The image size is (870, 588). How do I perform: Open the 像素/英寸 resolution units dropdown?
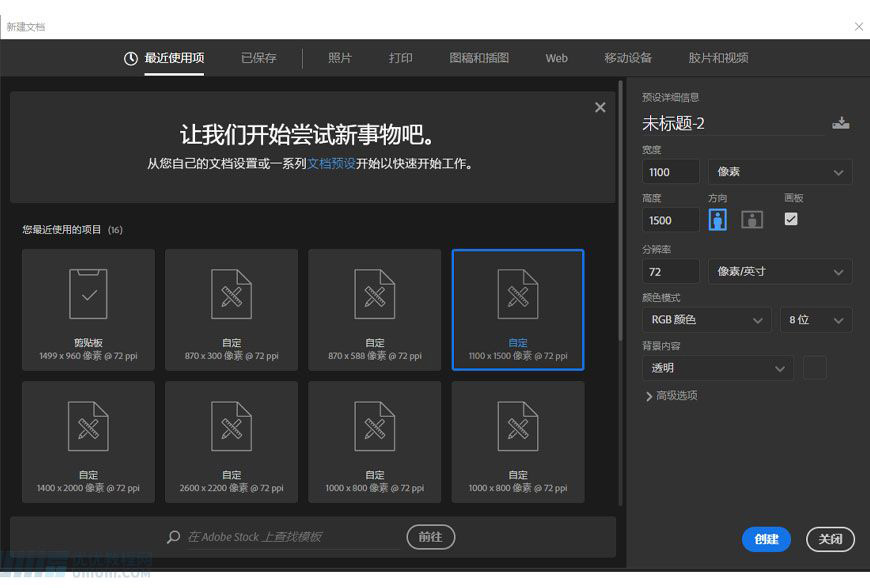pyautogui.click(x=779, y=271)
